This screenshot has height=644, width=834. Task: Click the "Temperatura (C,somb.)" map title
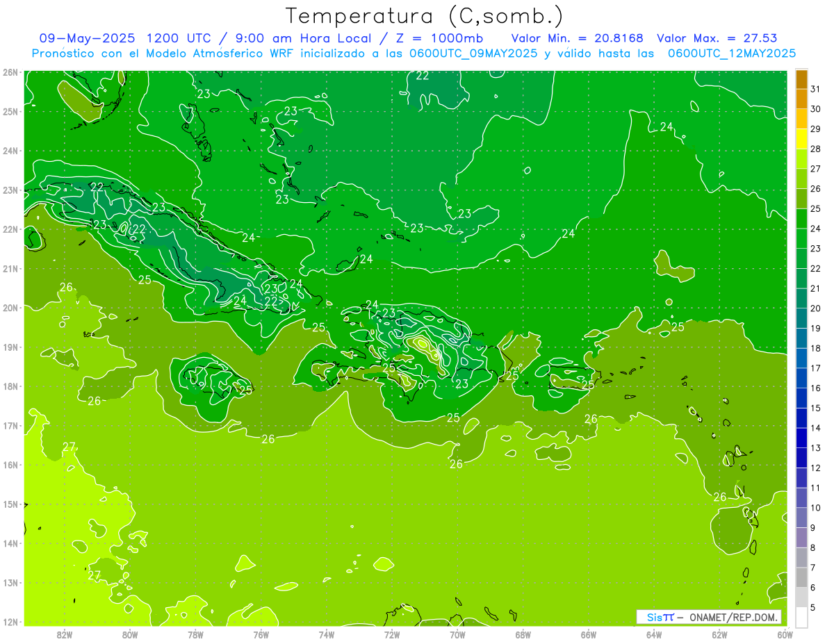click(425, 16)
